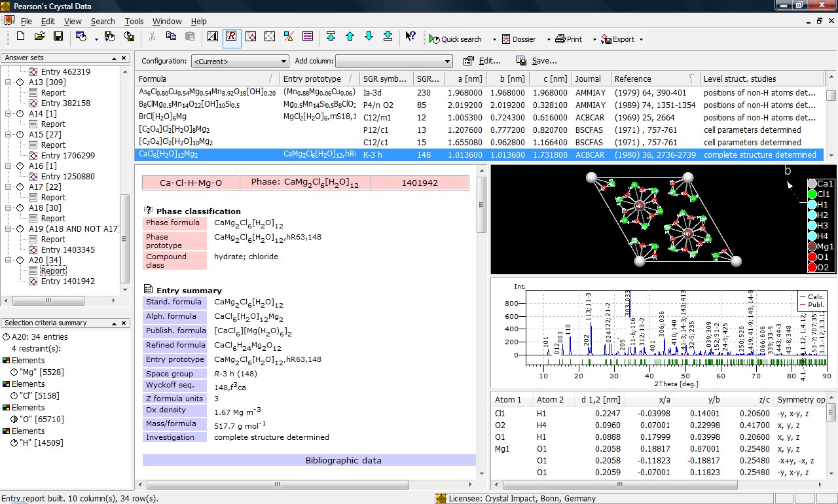The image size is (838, 504).
Task: Toggle the R report view toolbar button
Action: (x=232, y=37)
